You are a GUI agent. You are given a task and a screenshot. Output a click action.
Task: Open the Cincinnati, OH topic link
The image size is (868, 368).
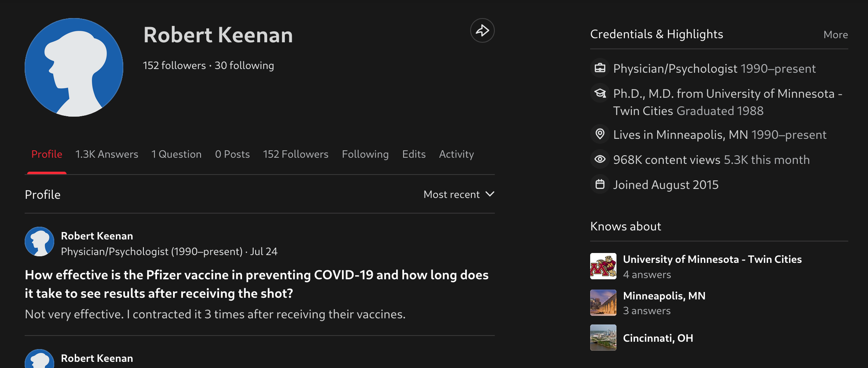[x=658, y=338]
